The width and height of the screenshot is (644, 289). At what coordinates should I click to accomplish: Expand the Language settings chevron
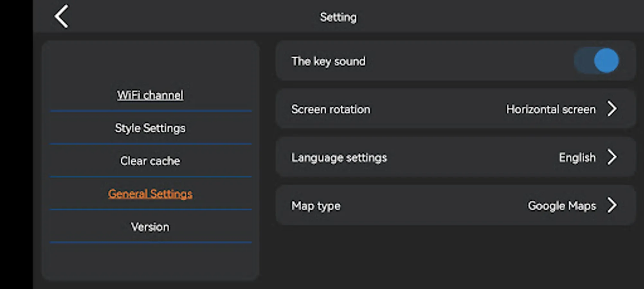coord(612,157)
